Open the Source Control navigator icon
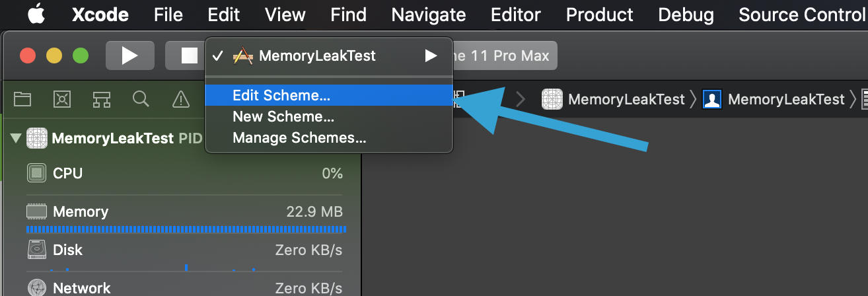Image resolution: width=868 pixels, height=296 pixels. pos(61,99)
